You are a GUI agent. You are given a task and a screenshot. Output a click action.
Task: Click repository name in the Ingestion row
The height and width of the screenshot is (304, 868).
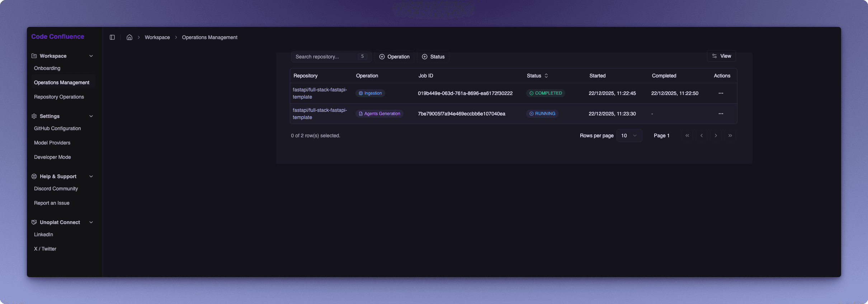click(x=320, y=93)
